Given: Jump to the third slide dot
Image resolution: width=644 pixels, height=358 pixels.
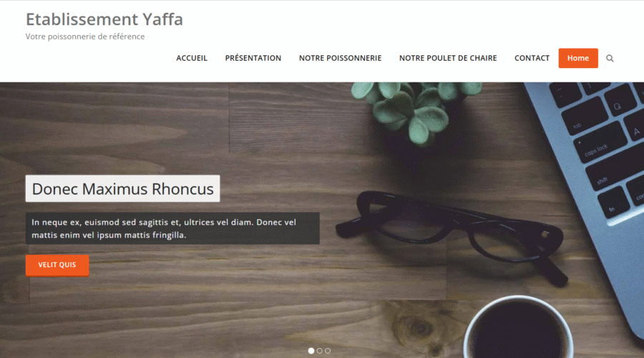Looking at the screenshot, I should click(x=328, y=351).
